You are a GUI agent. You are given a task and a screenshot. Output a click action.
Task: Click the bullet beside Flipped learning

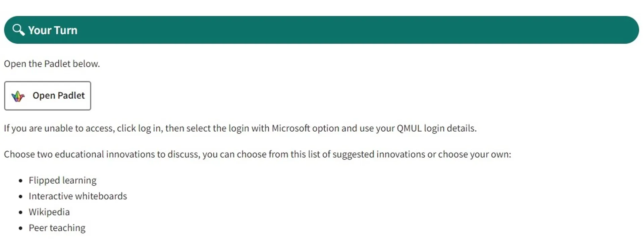tap(21, 181)
